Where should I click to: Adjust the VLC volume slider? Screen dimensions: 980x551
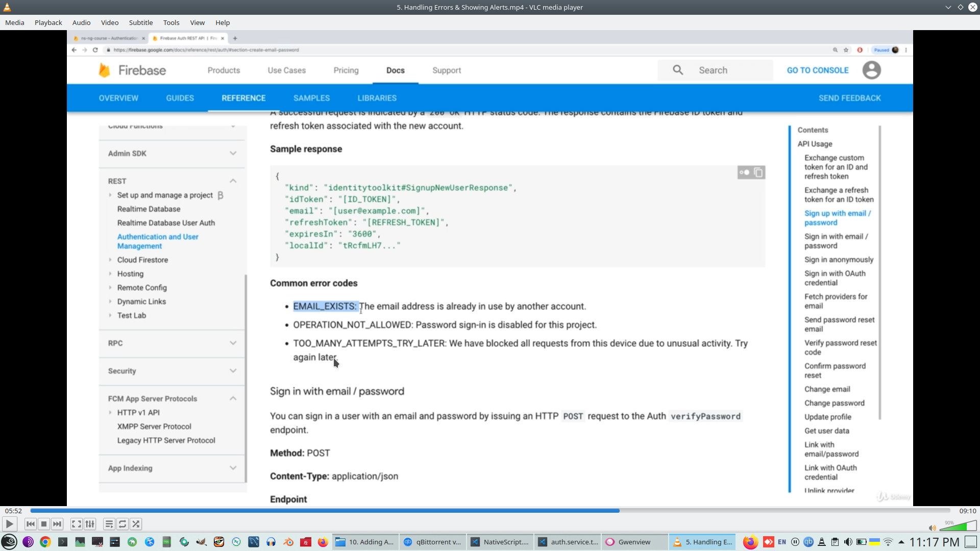tap(958, 526)
